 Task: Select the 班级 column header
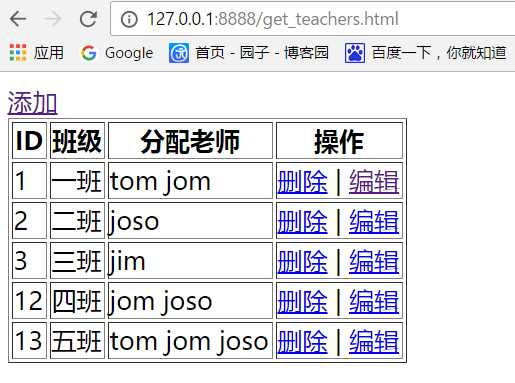tap(77, 141)
